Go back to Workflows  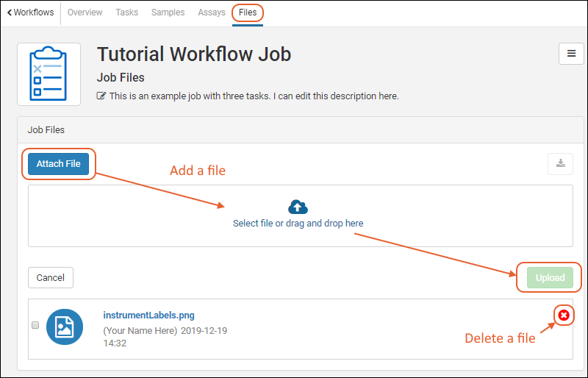click(x=29, y=13)
